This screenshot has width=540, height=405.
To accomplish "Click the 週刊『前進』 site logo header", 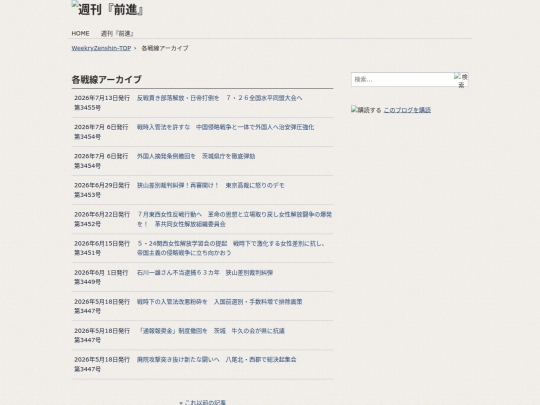I will [107, 9].
